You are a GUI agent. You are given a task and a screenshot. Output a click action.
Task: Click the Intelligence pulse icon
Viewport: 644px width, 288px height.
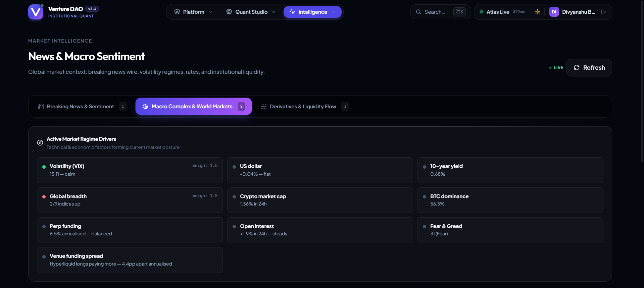[292, 12]
